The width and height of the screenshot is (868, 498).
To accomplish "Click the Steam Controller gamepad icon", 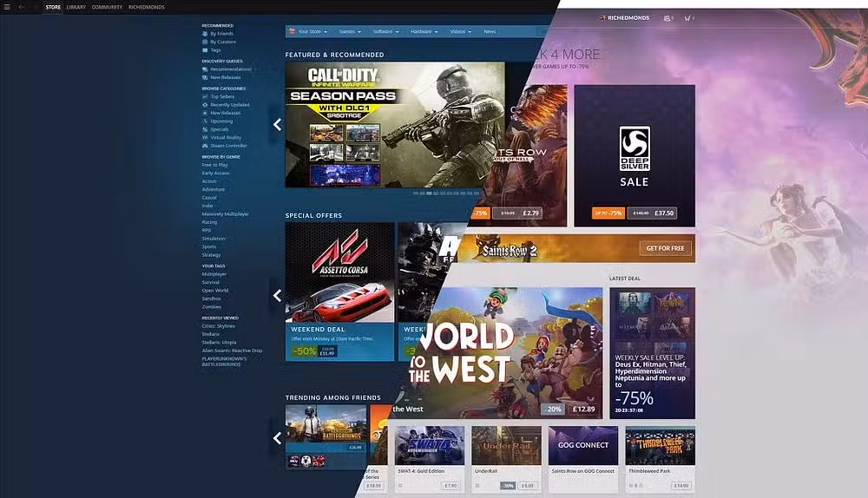I will (205, 146).
